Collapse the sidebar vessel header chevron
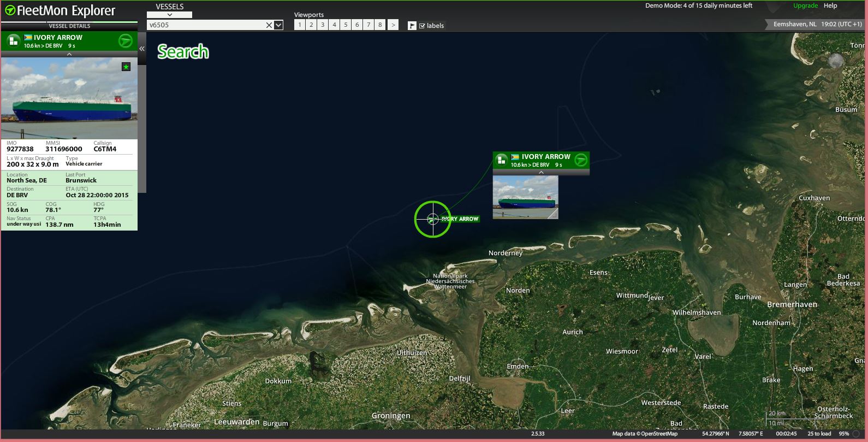 click(x=69, y=54)
